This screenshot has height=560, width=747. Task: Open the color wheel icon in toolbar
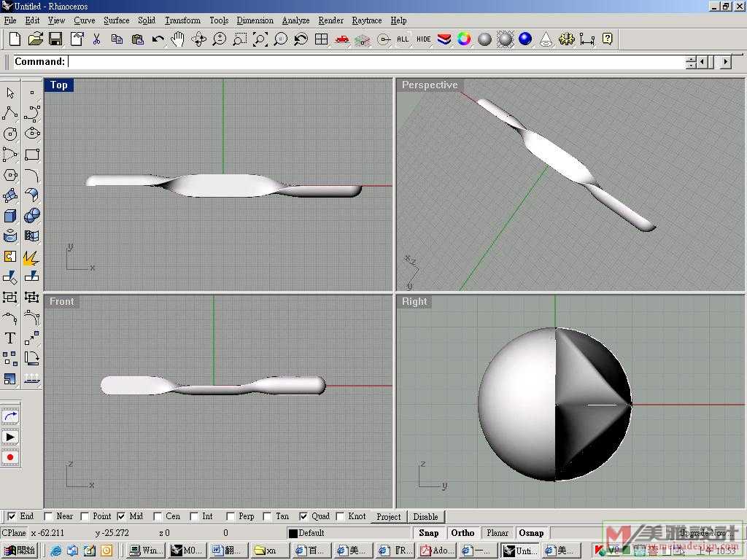click(x=464, y=39)
